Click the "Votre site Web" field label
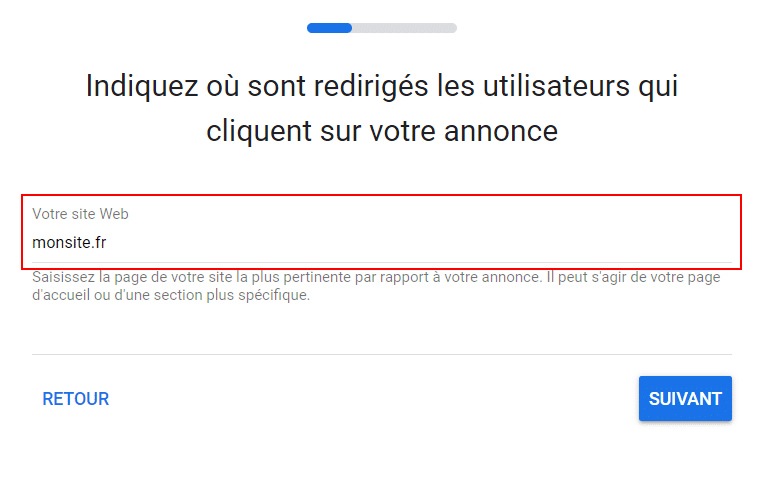The image size is (780, 482). 80,214
